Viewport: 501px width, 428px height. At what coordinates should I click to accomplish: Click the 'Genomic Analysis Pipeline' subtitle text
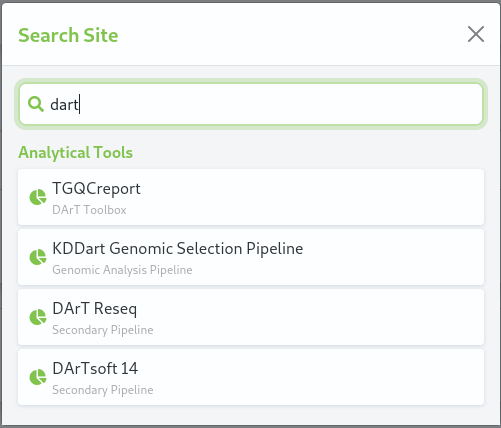click(x=122, y=270)
